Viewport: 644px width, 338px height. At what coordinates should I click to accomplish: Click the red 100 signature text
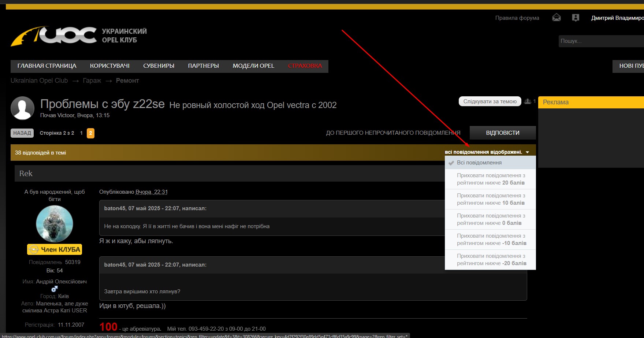[108, 327]
